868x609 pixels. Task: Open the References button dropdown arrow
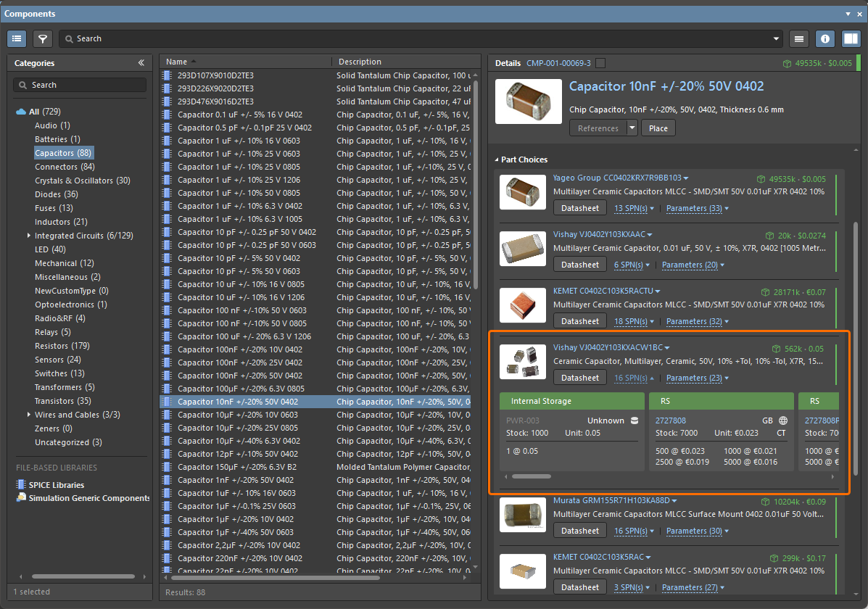pos(632,128)
